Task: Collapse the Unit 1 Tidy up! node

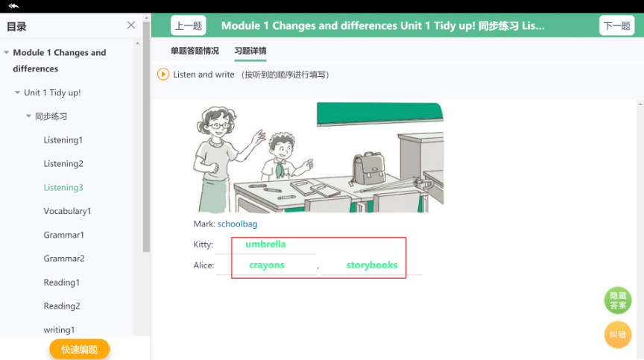Action: coord(17,92)
